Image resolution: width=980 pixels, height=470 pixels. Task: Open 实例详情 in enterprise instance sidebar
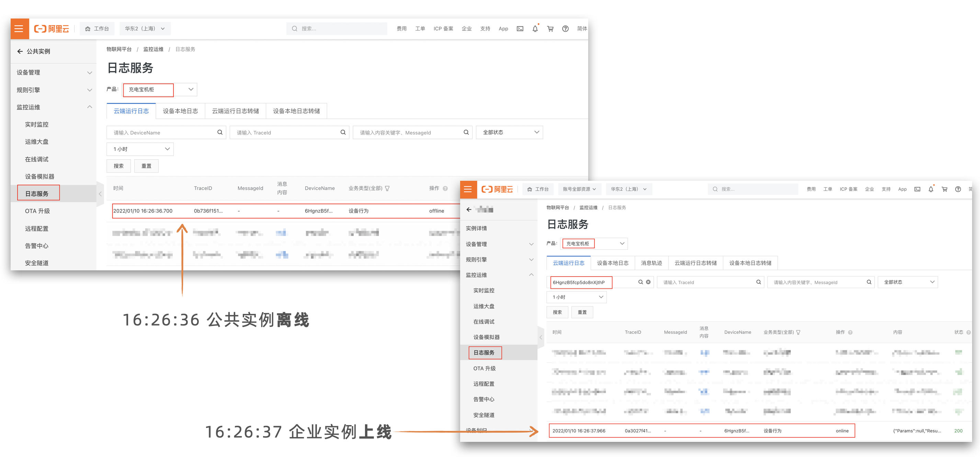476,228
